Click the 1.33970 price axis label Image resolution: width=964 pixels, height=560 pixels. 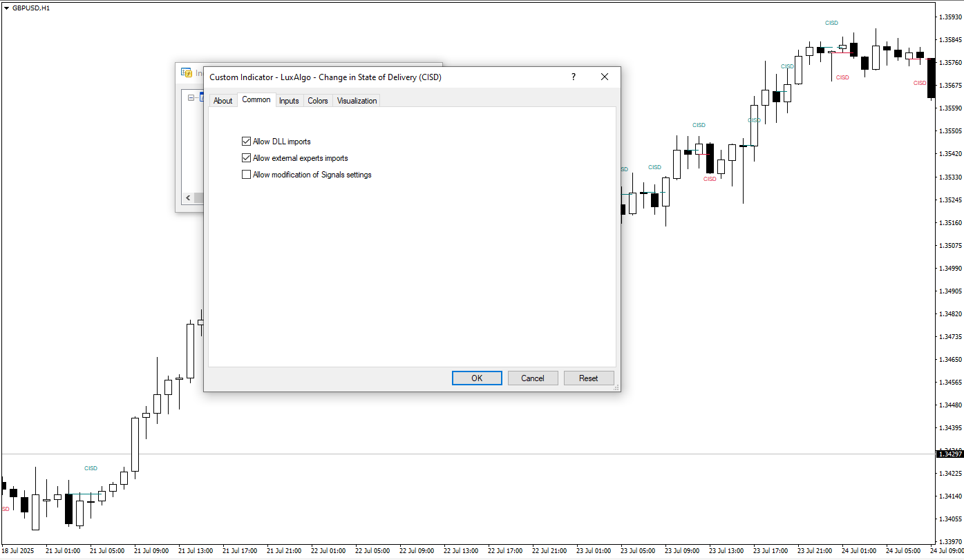[951, 542]
